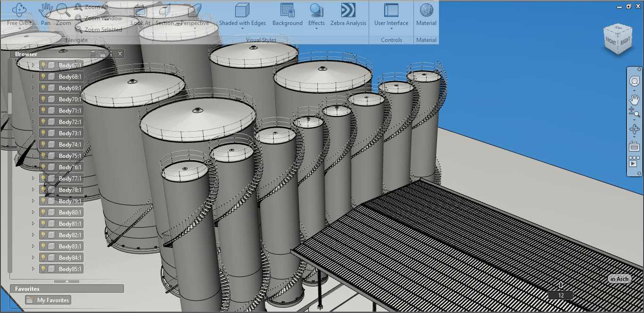Open the Effects dropdown arrow
The image size is (644, 313).
click(x=316, y=29)
